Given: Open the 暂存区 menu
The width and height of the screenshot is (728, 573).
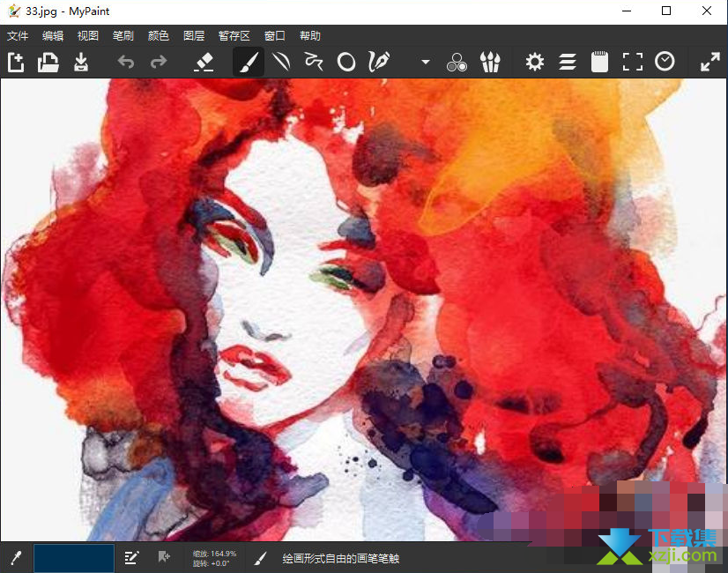Looking at the screenshot, I should (234, 36).
